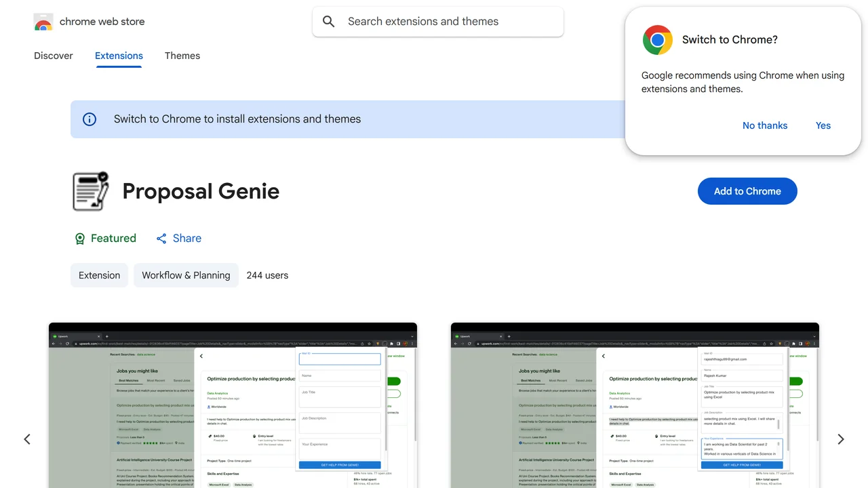Click the Chrome logo in the popup
The image size is (868, 488).
(x=658, y=40)
